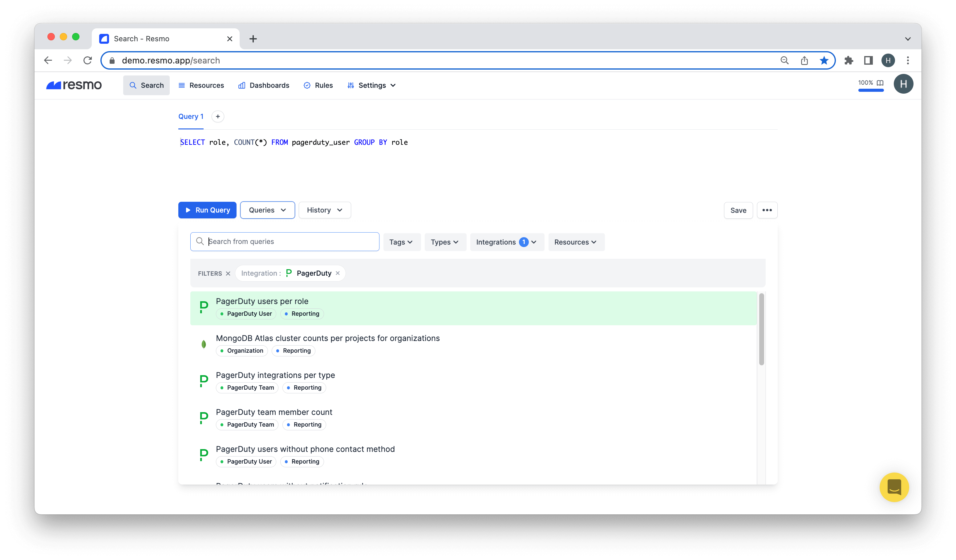
Task: Add a new query tab
Action: 218,116
